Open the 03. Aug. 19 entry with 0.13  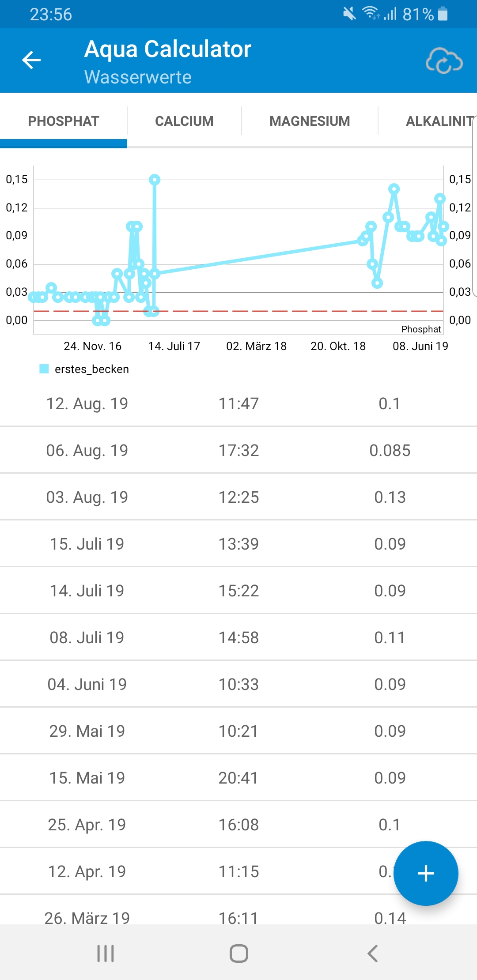[238, 497]
